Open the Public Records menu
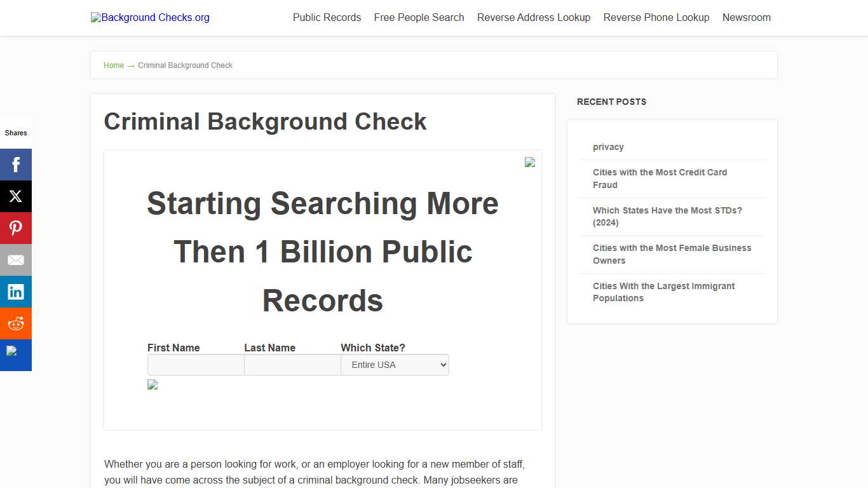This screenshot has width=868, height=488. [327, 17]
